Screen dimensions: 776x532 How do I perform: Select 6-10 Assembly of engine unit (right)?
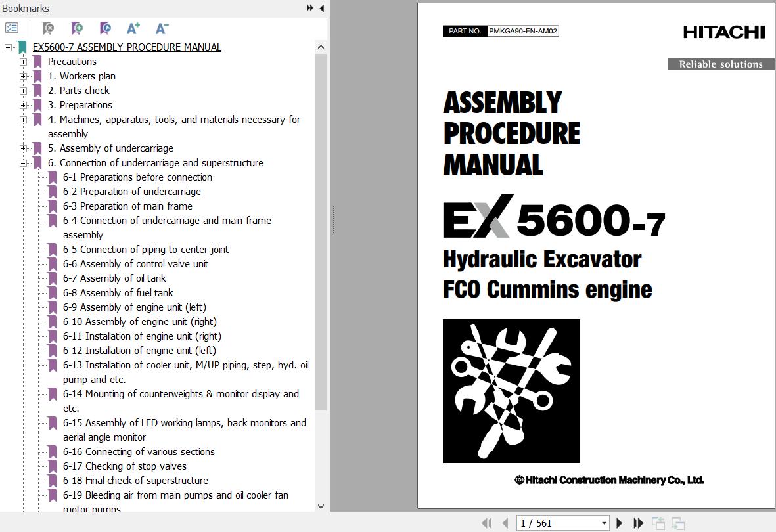(x=139, y=322)
